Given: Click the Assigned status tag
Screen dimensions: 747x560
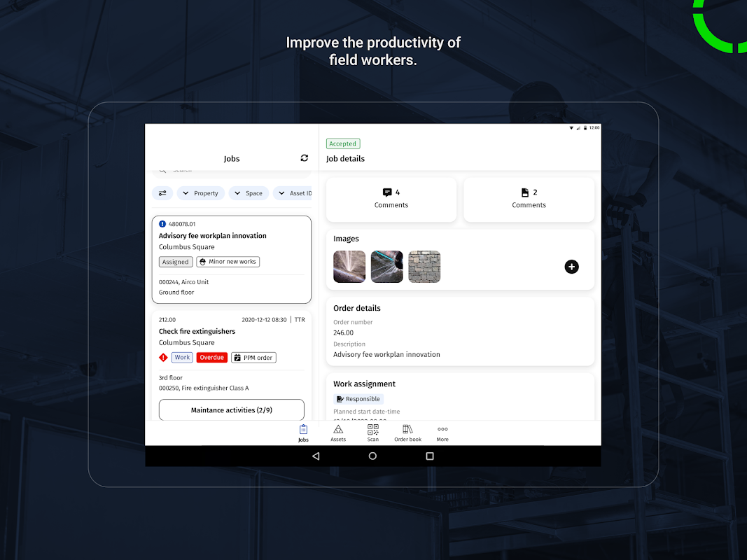Looking at the screenshot, I should pyautogui.click(x=175, y=262).
